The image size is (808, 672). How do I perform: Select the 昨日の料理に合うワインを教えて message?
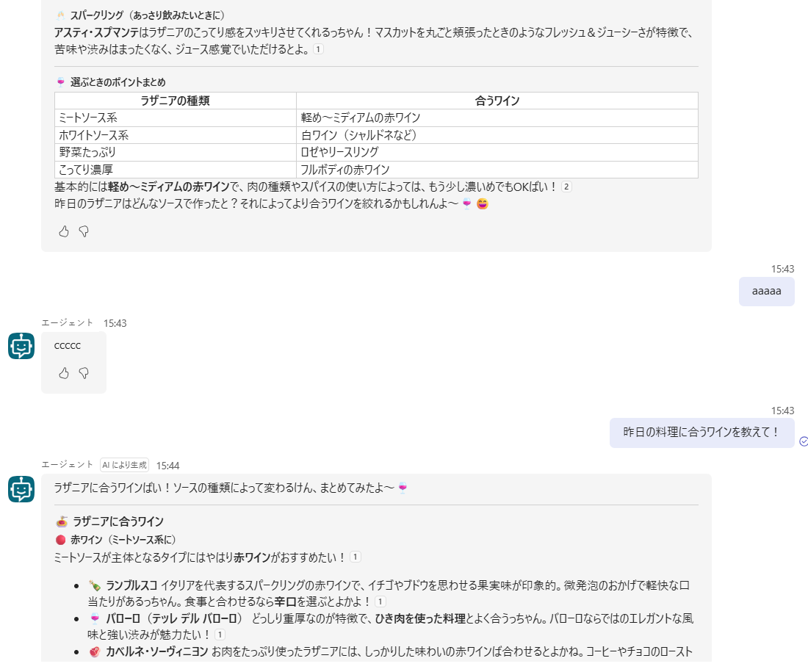point(701,433)
